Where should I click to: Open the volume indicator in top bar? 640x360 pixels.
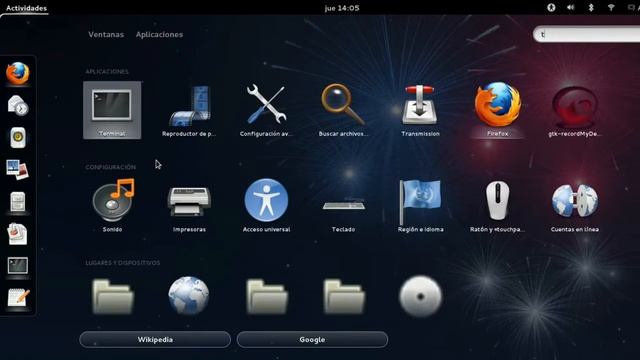coord(571,7)
